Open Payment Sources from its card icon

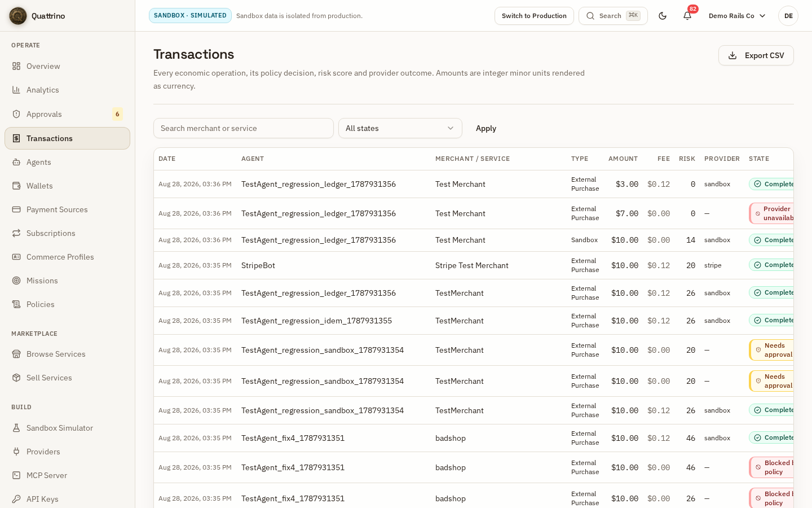[16, 209]
